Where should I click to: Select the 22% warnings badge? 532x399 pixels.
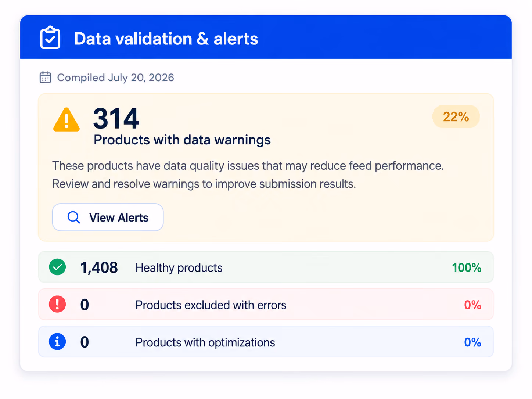tap(456, 117)
